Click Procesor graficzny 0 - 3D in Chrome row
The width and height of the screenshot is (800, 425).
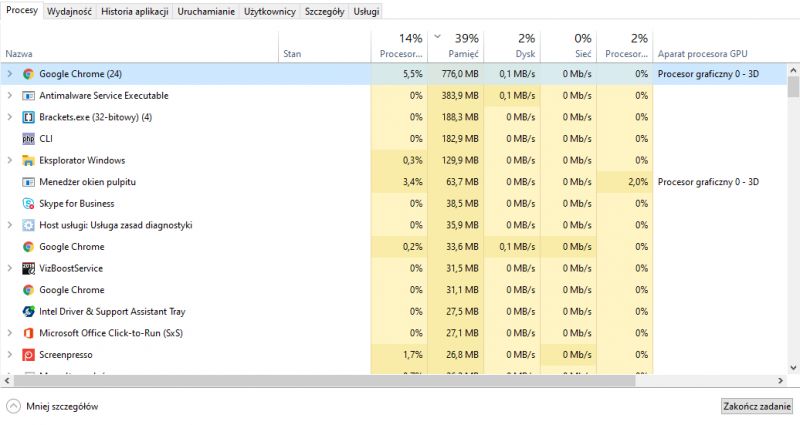708,74
